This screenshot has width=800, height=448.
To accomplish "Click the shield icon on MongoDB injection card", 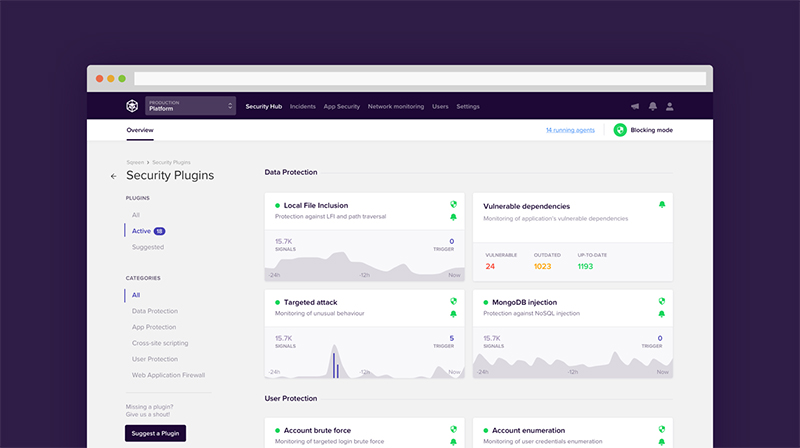I will pyautogui.click(x=661, y=301).
